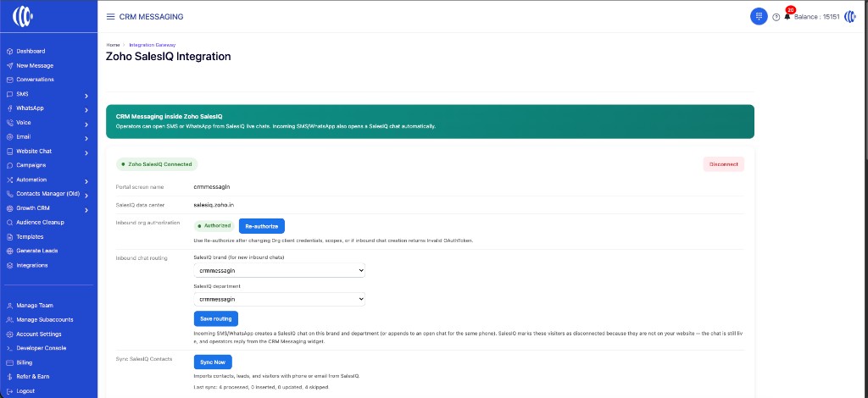Click the Disconnect button
This screenshot has width=868, height=398.
pos(724,164)
